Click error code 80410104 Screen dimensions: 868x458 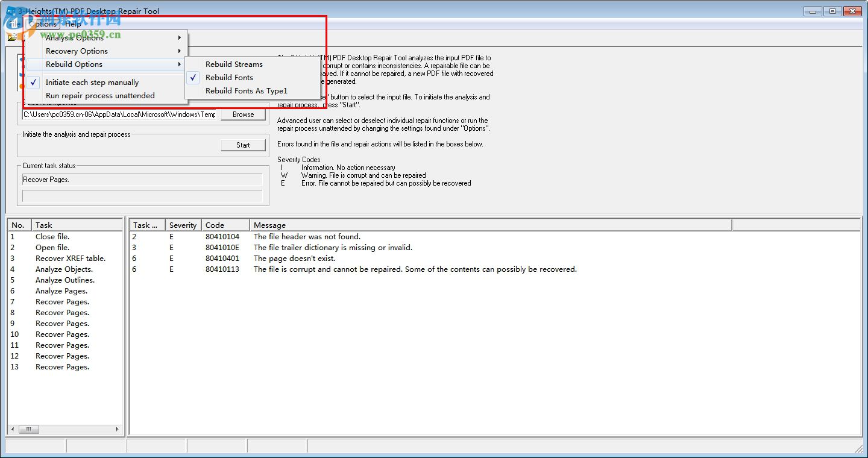(x=222, y=237)
